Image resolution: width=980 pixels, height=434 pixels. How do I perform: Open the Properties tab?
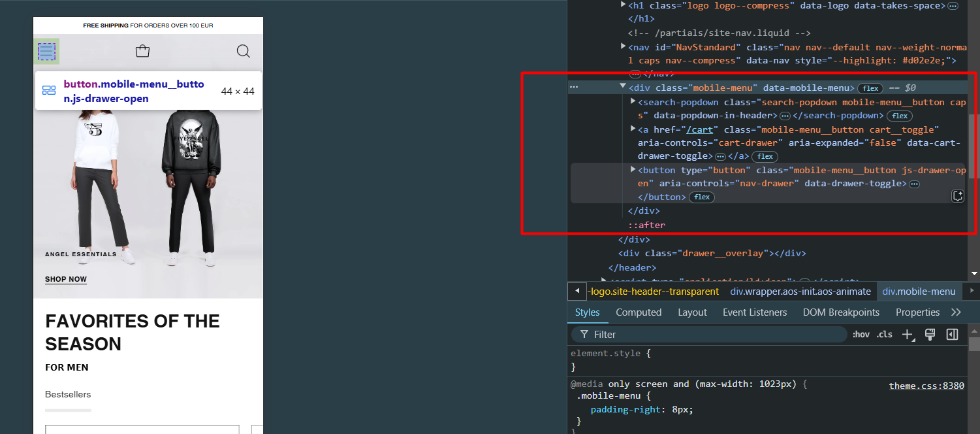[x=917, y=312]
